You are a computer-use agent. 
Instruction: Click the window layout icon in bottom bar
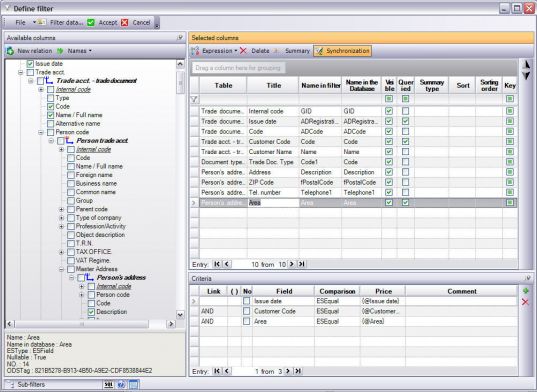pos(134,384)
